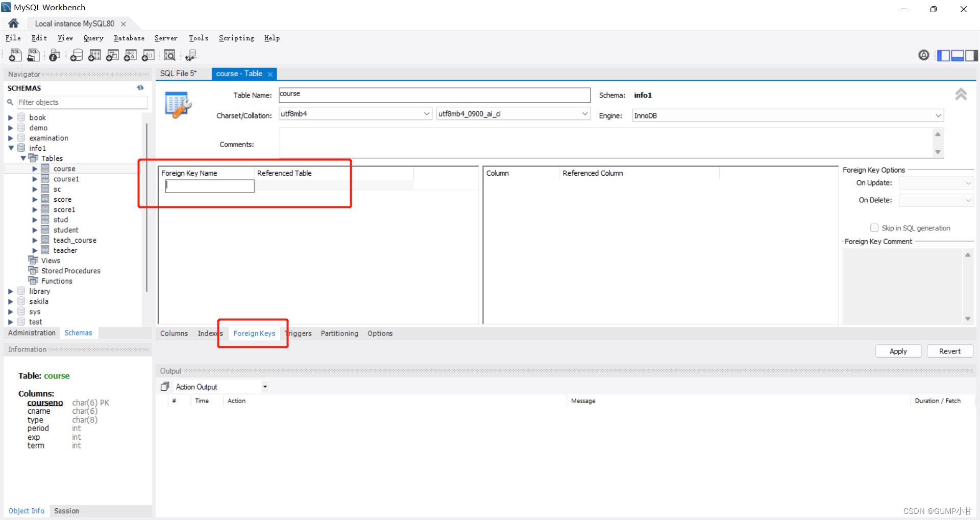Open the object inspector icon
980x520 pixels.
click(x=55, y=55)
